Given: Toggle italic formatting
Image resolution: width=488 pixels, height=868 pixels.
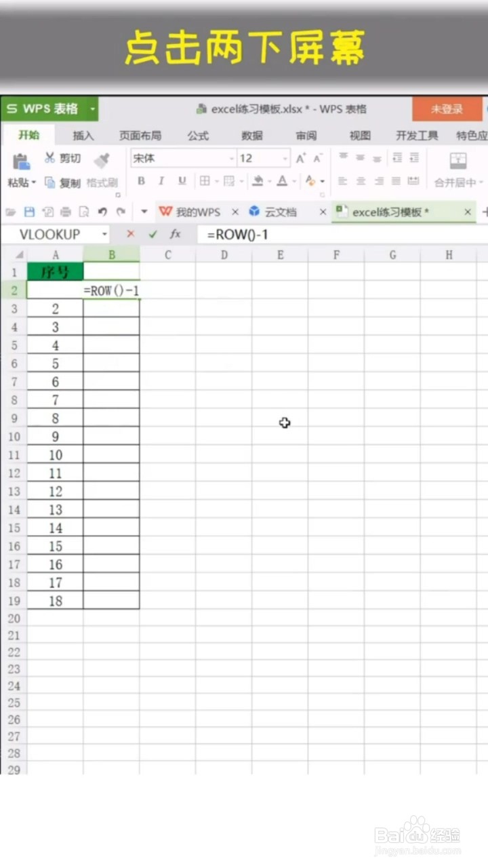Looking at the screenshot, I should click(161, 181).
